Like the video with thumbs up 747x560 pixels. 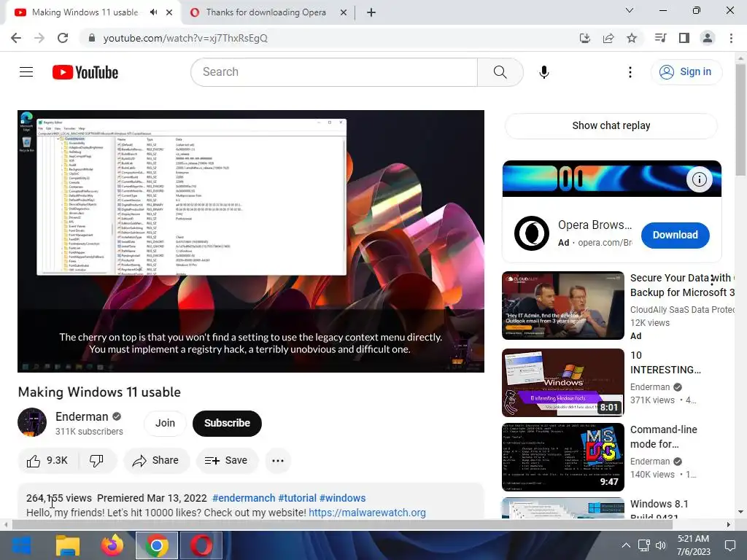point(47,461)
